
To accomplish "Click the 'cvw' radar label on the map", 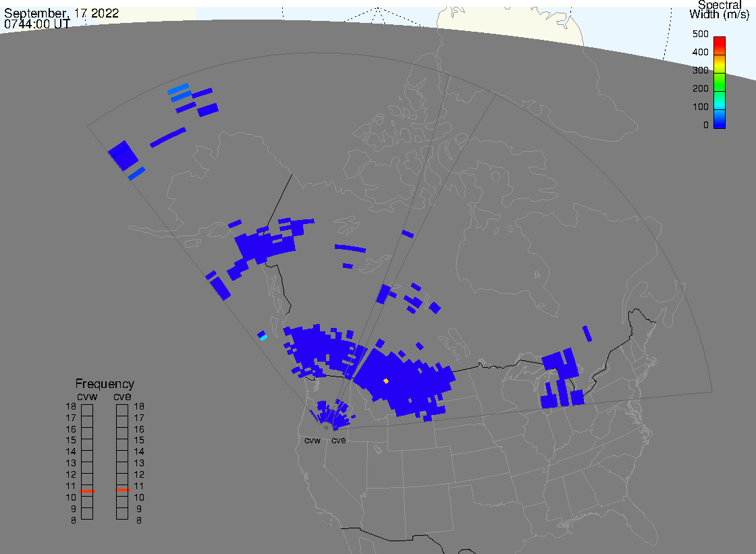I will [313, 441].
